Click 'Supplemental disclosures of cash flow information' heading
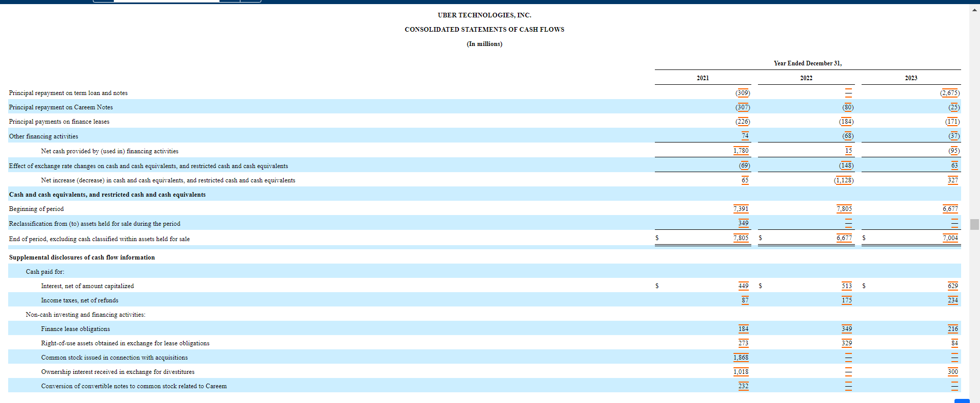The width and height of the screenshot is (980, 403). pyautogui.click(x=82, y=257)
